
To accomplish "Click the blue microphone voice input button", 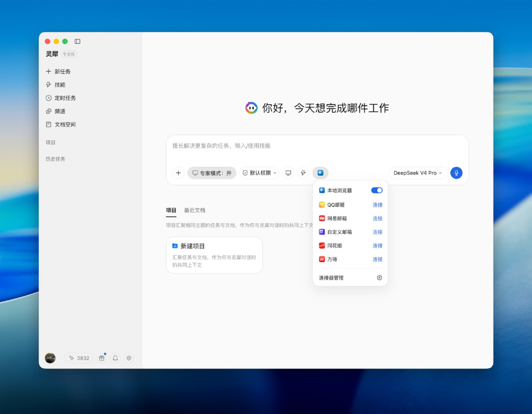I will 456,173.
